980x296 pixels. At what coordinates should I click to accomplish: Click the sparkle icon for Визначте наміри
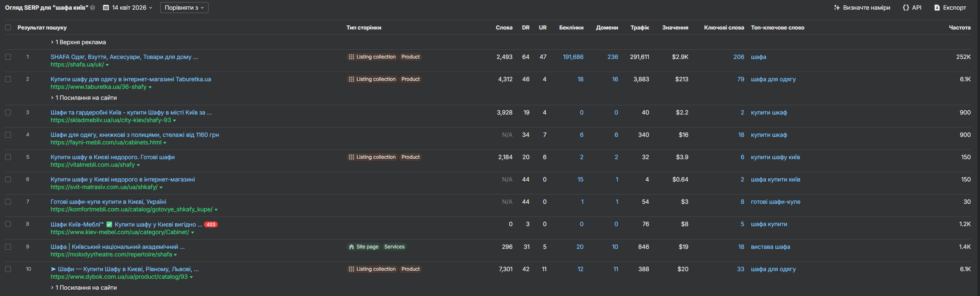pos(837,8)
